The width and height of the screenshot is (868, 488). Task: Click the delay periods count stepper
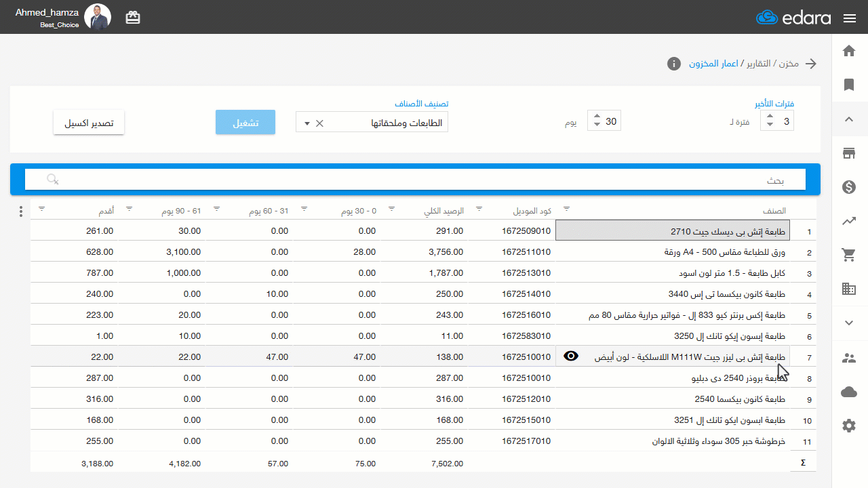[x=769, y=122]
